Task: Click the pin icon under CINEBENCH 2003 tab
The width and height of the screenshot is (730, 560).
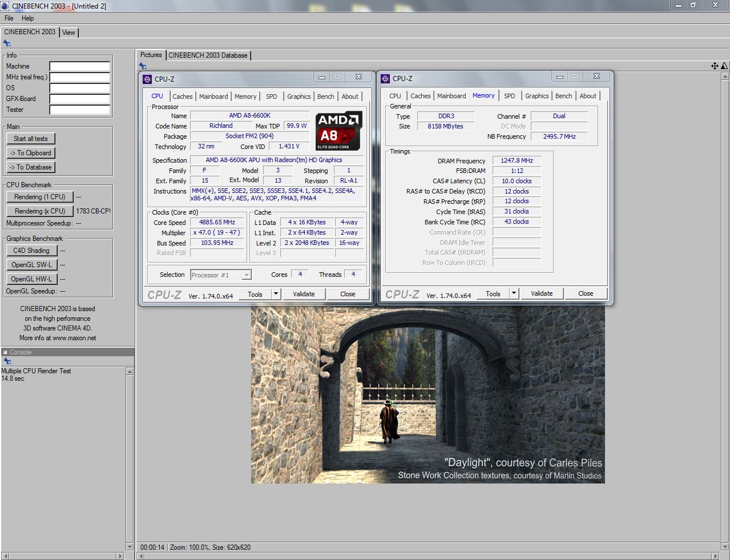Action: 7,43
